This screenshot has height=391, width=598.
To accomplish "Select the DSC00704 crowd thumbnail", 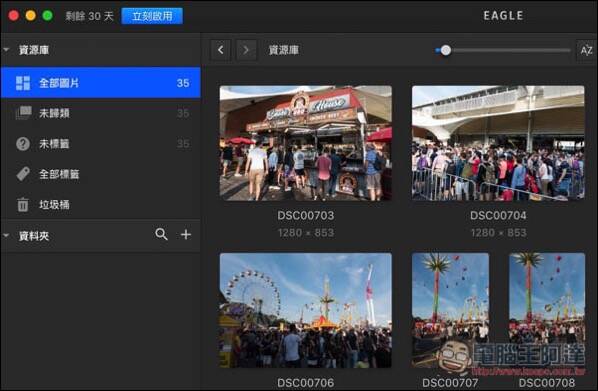I will 498,142.
